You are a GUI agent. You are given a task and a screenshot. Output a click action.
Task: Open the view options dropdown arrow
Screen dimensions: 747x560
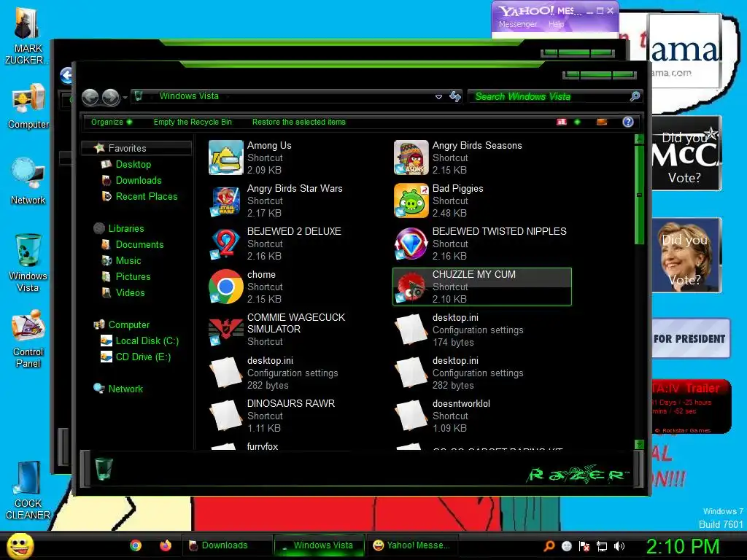pyautogui.click(x=578, y=122)
